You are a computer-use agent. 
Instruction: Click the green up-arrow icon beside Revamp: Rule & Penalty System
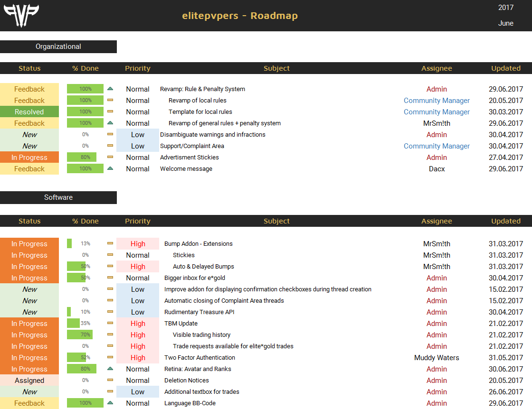click(110, 89)
